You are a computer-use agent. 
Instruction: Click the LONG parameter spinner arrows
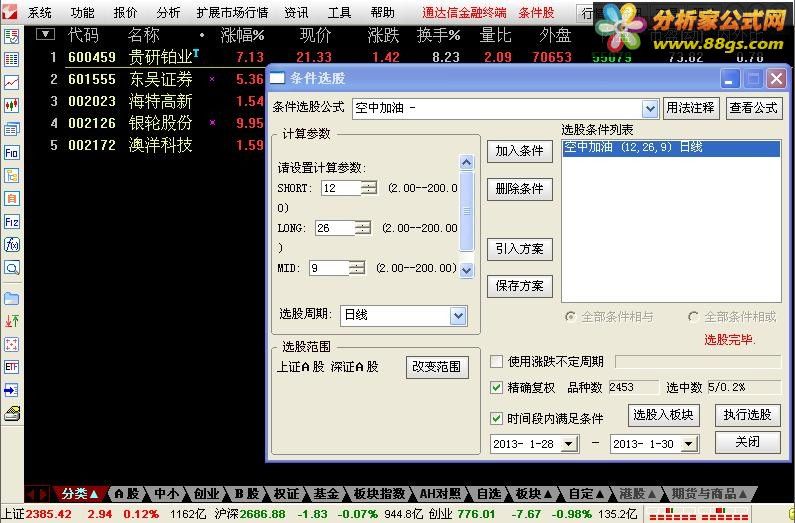tap(363, 228)
